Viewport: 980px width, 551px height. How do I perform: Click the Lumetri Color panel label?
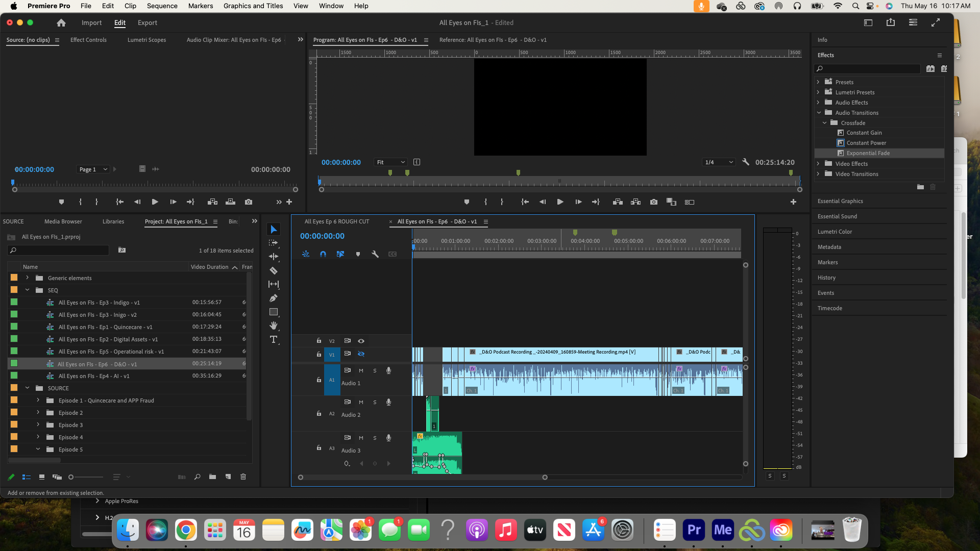coord(835,232)
